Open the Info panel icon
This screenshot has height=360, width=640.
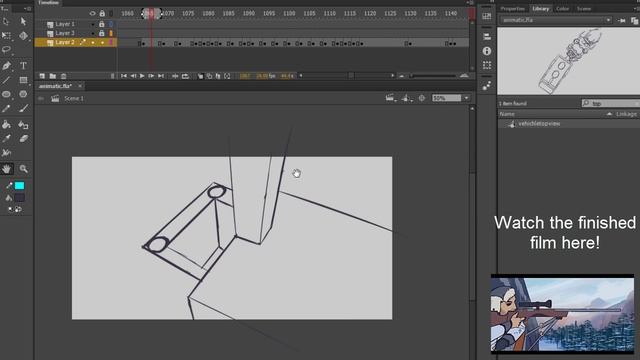coord(487,51)
